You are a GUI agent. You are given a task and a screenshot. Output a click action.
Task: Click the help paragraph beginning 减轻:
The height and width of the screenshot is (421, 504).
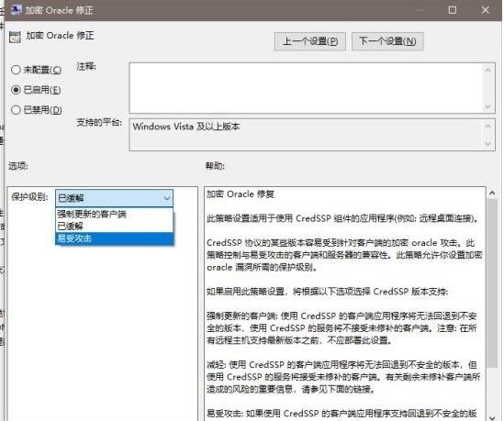click(343, 377)
